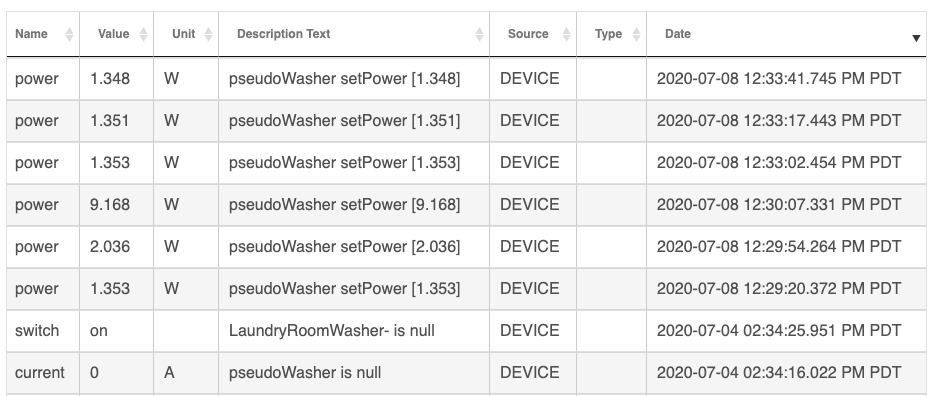Click the 1.348 value cell
Viewport: 933px width, 396px height.
point(117,78)
